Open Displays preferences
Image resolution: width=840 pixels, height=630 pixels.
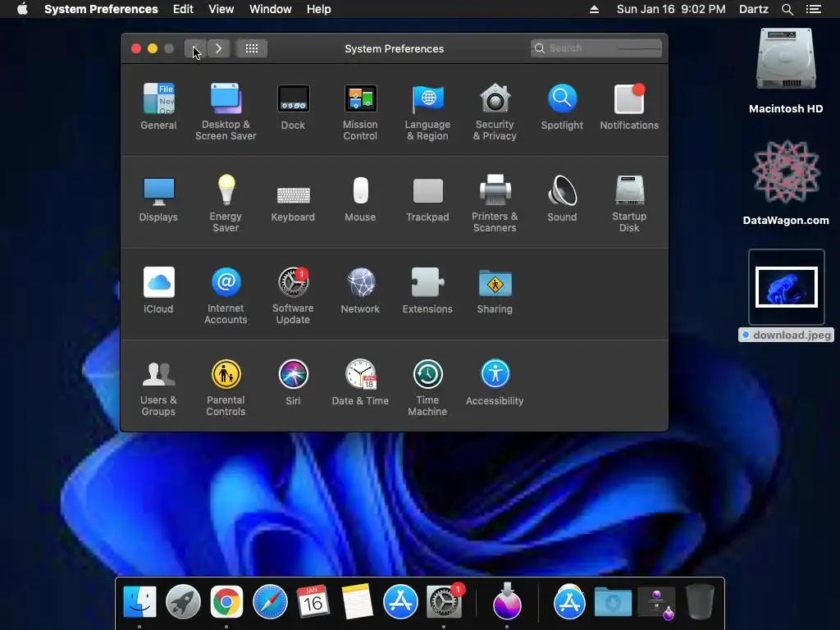point(158,199)
